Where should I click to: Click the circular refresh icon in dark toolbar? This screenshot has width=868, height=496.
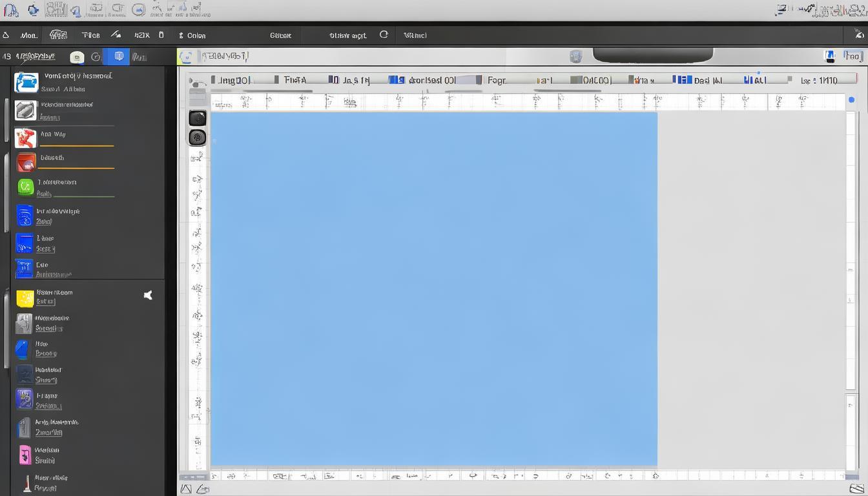pyautogui.click(x=384, y=35)
